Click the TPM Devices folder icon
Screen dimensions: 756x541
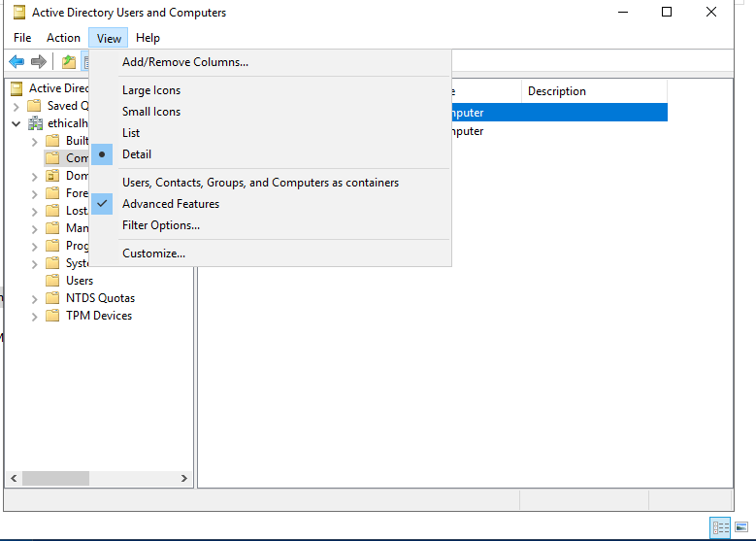[x=52, y=315]
